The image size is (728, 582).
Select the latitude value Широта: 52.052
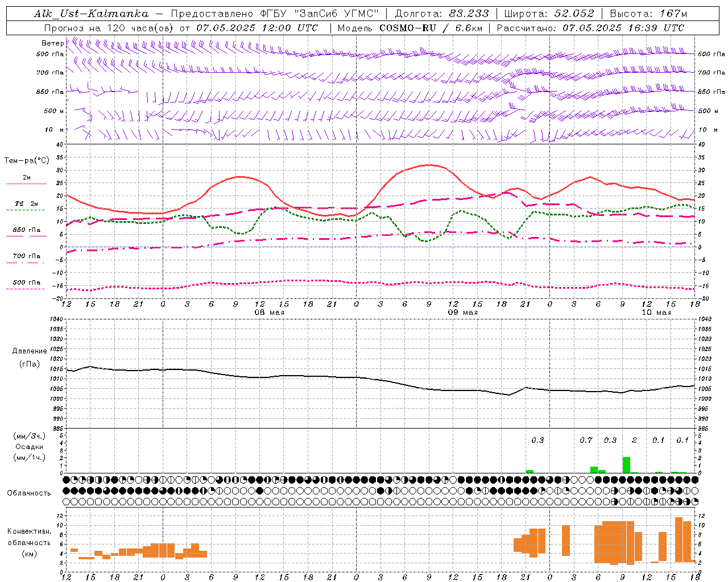549,14
